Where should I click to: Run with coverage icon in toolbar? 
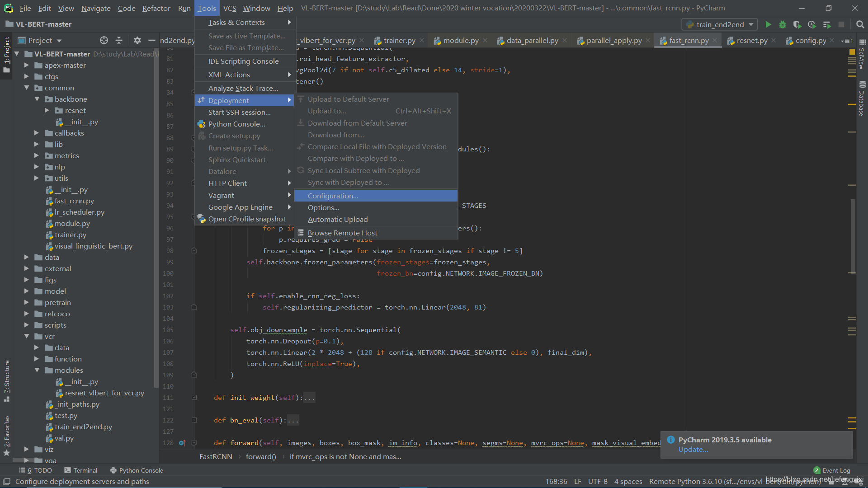(x=797, y=24)
